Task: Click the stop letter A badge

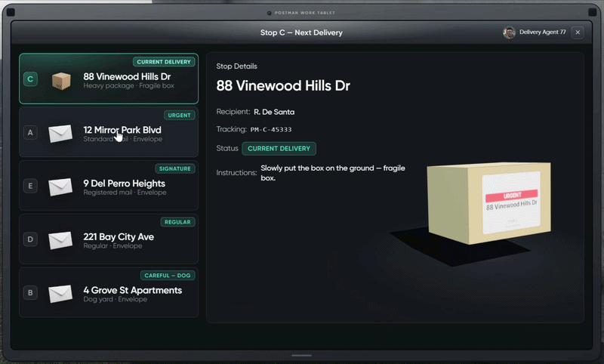Action: coord(30,133)
